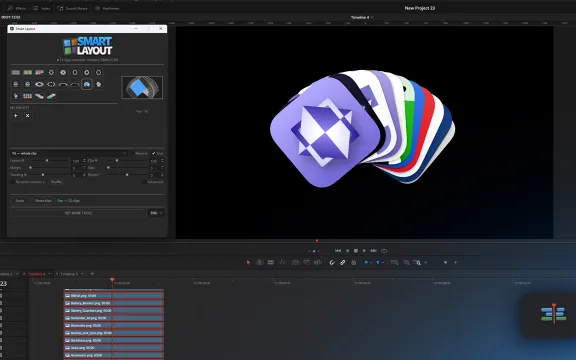
Task: Toggle the Linked Selection chain icon
Action: pos(342,262)
